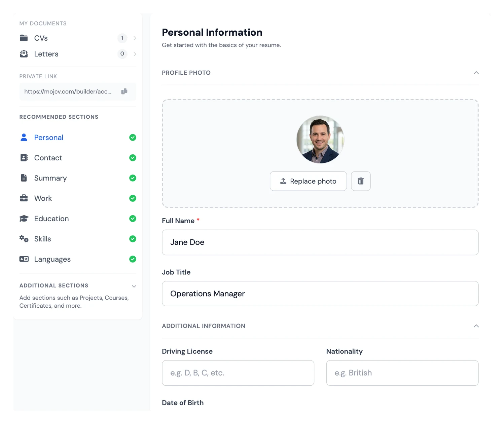Collapse the Additional Information section
The height and width of the screenshot is (424, 504).
click(x=476, y=326)
